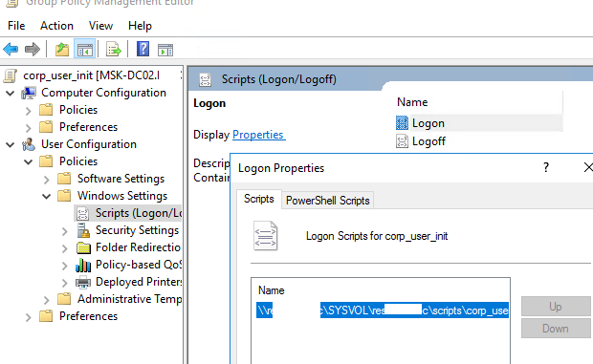Expand the Deployed Printers node
Screen dimensions: 593x364
pyautogui.click(x=65, y=283)
